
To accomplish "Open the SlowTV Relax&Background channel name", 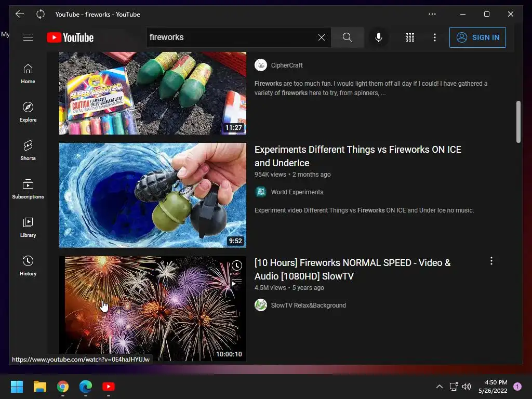I will coord(309,305).
